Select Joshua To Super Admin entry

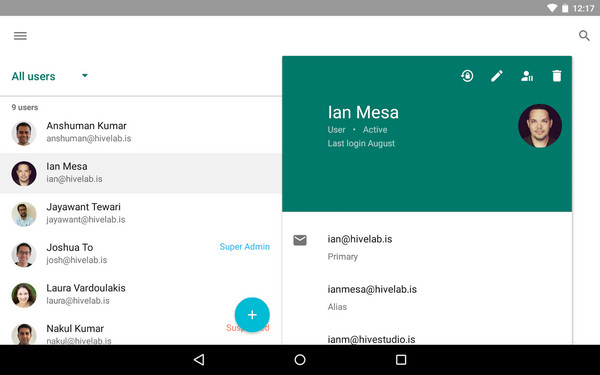pos(141,254)
